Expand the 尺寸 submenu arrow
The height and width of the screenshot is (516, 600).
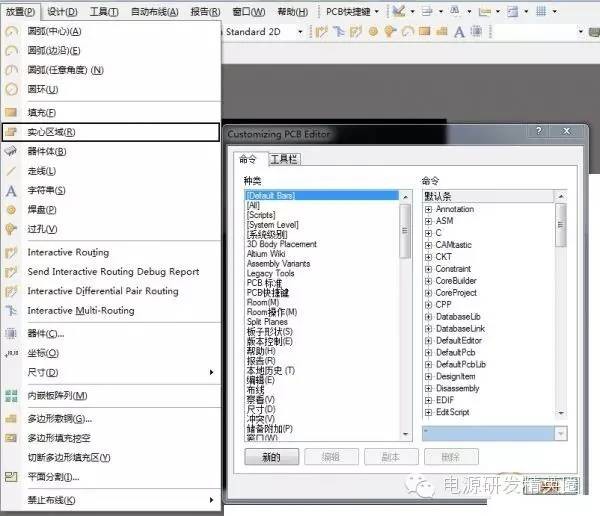point(211,373)
